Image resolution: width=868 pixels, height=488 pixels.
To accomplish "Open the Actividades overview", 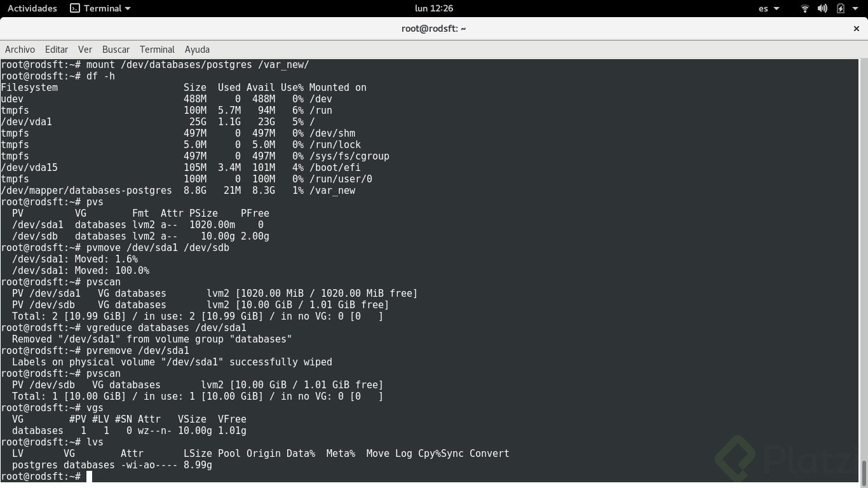I will 32,8.
